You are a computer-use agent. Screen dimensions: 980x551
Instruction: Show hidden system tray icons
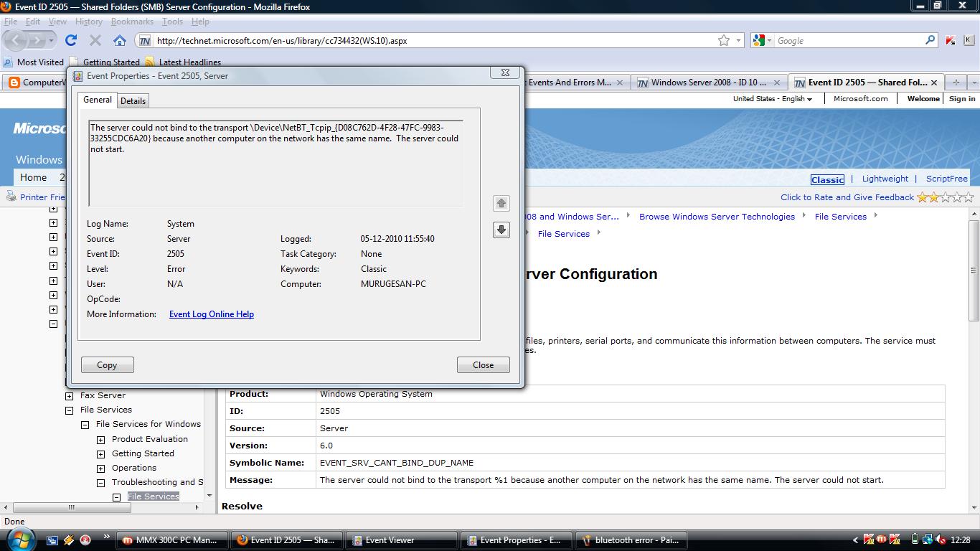pyautogui.click(x=855, y=540)
